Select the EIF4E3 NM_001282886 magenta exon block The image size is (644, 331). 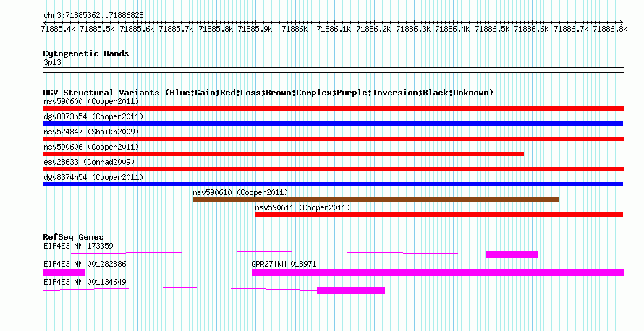point(64,272)
